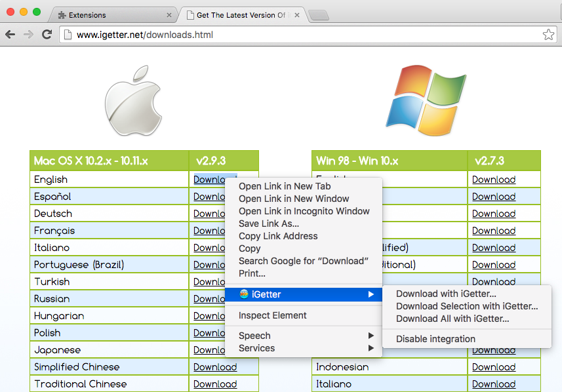Click Download link in Mac Russian row
The width and height of the screenshot is (562, 392).
[209, 299]
